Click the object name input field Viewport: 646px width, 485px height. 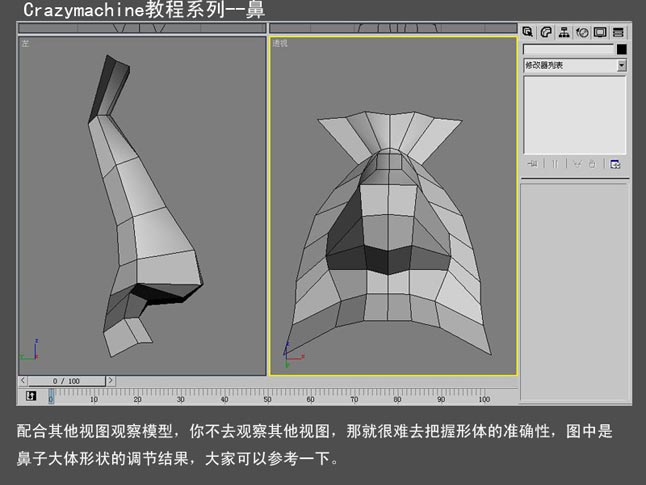coord(569,49)
